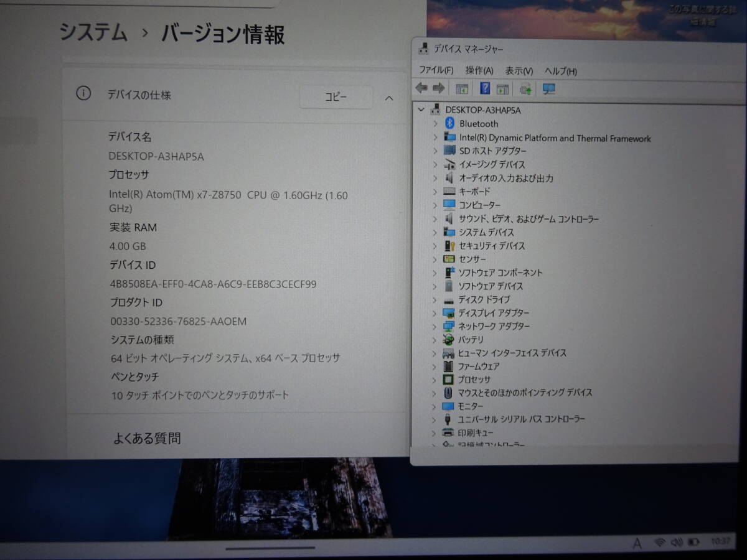
Task: Open the 表示(V) menu
Action: [x=519, y=71]
